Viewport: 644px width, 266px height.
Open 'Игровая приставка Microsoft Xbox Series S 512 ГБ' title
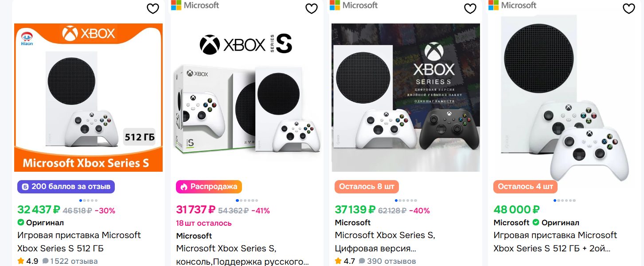[79, 242]
